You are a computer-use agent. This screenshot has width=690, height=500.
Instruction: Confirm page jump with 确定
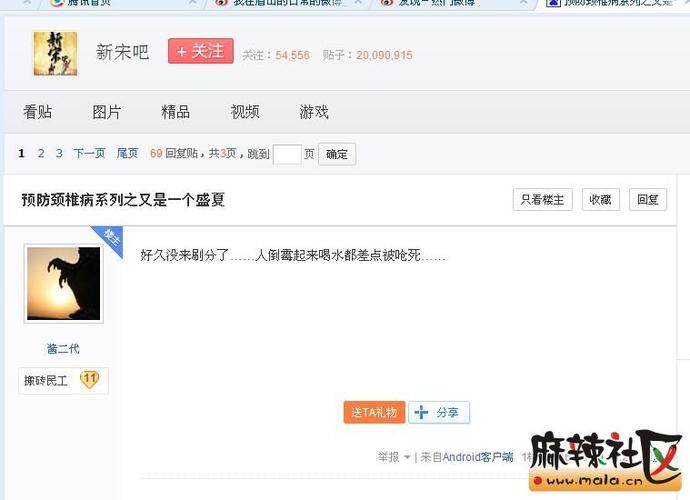337,154
